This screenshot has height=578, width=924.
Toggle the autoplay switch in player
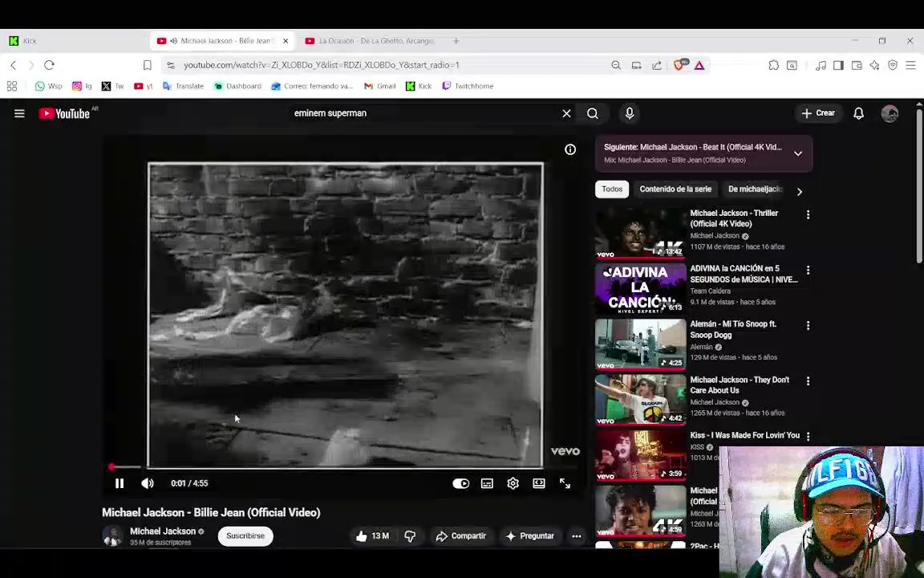tap(461, 483)
